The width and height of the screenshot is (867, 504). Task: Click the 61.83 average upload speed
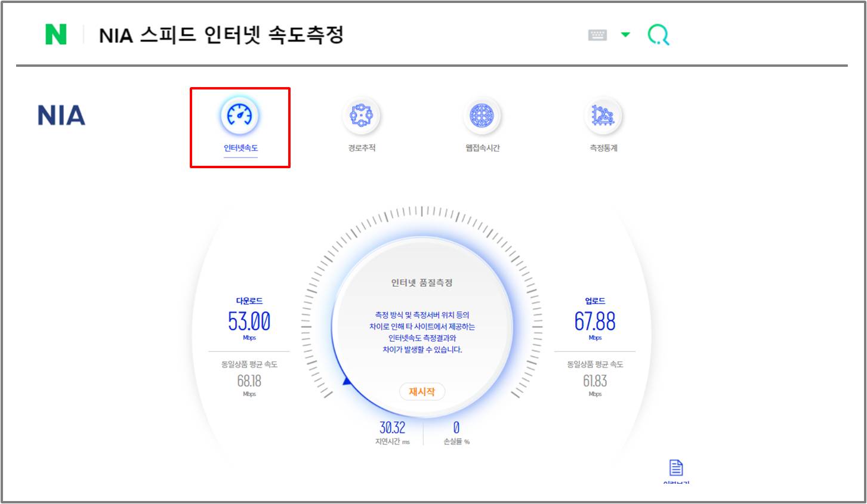595,381
